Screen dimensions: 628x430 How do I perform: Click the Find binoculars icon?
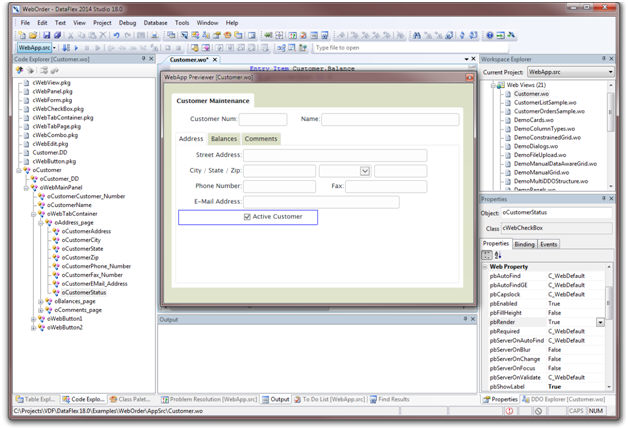tap(417, 35)
